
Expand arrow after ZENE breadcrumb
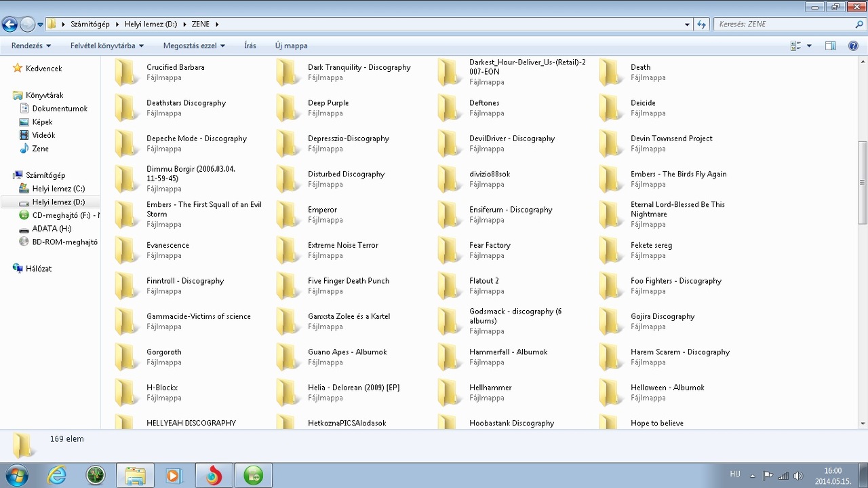click(217, 24)
